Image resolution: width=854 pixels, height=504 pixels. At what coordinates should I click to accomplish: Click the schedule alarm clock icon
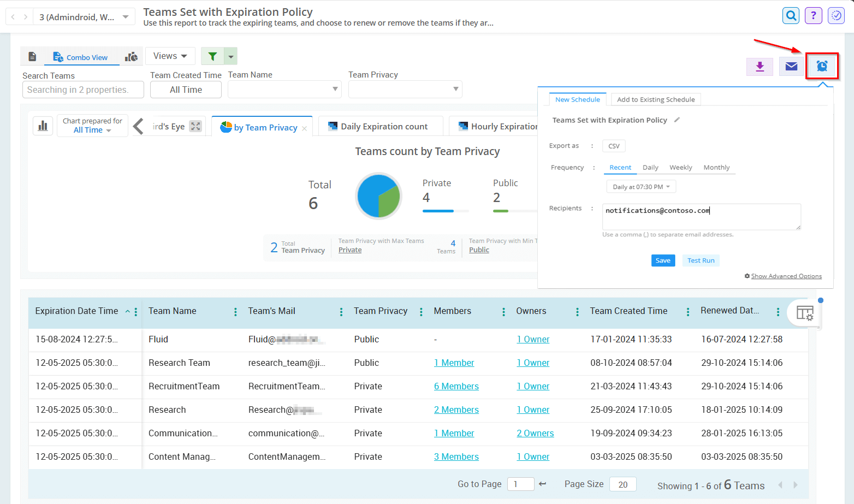click(822, 66)
